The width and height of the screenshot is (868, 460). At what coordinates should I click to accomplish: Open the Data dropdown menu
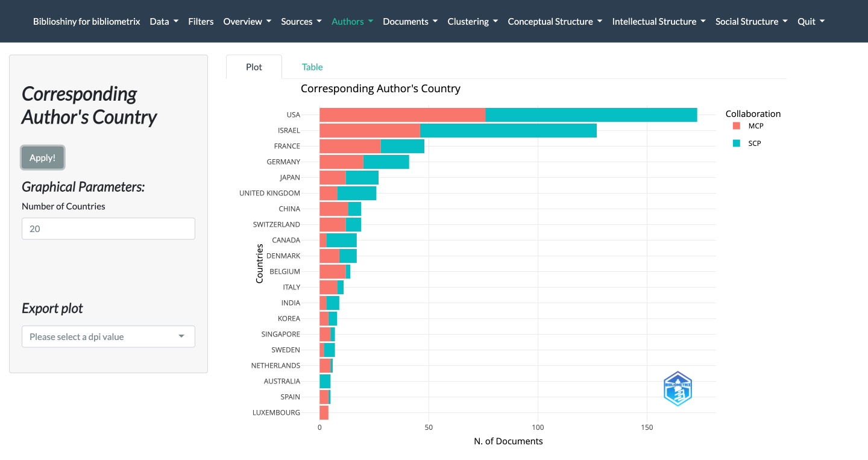coord(164,21)
